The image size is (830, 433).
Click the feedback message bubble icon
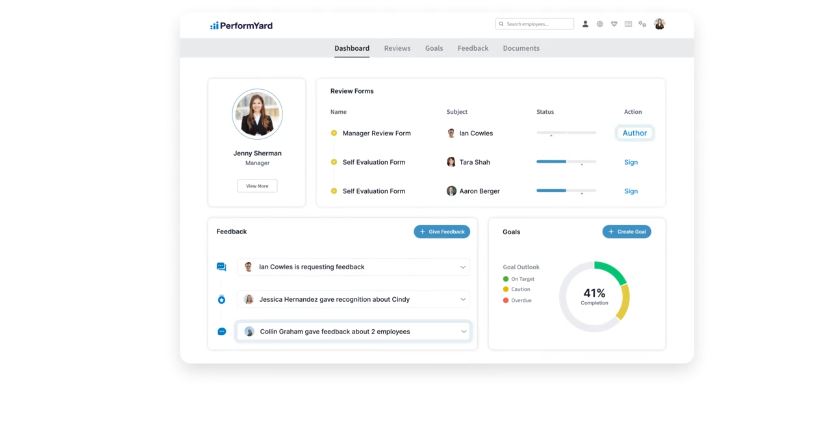click(222, 331)
